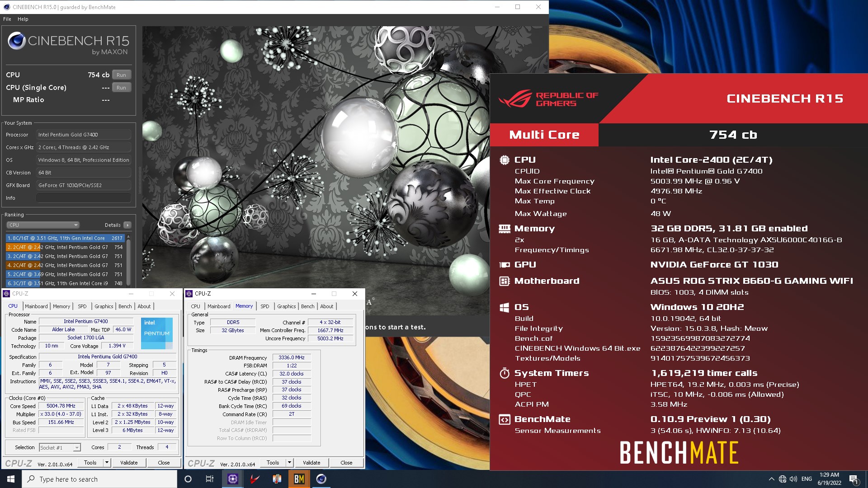This screenshot has height=488, width=868.
Task: Open the clock showing 1:29 AM
Action: point(830,479)
